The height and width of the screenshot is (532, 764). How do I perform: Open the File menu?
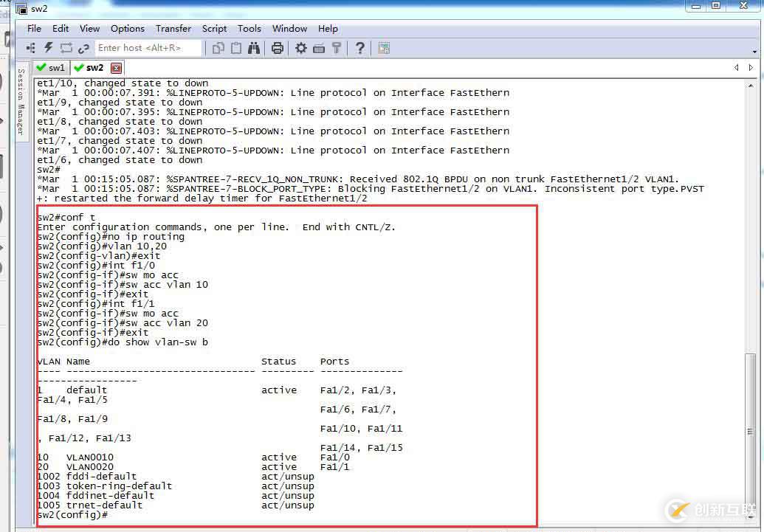[x=34, y=28]
